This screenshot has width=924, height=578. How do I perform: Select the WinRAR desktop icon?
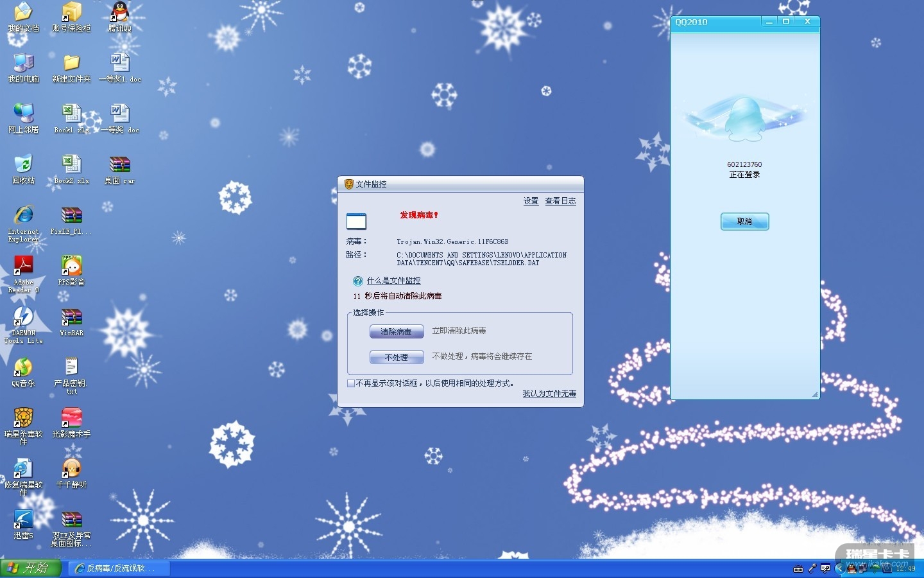tap(71, 322)
